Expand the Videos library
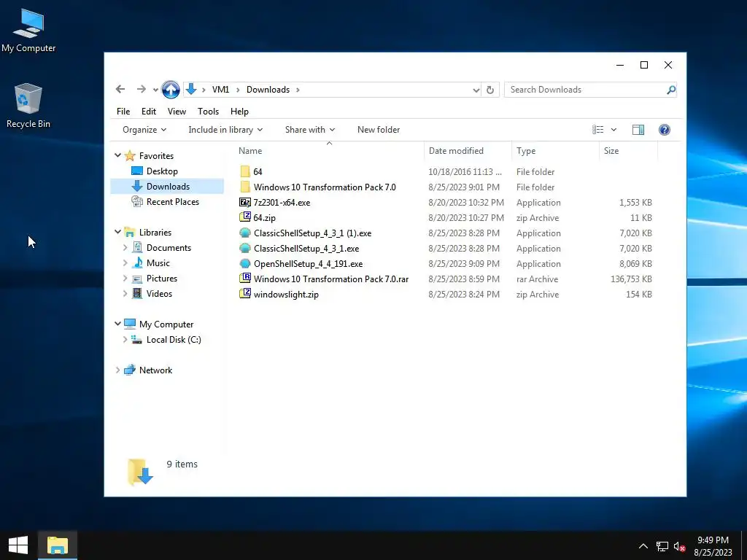This screenshot has width=747, height=560. tap(125, 293)
